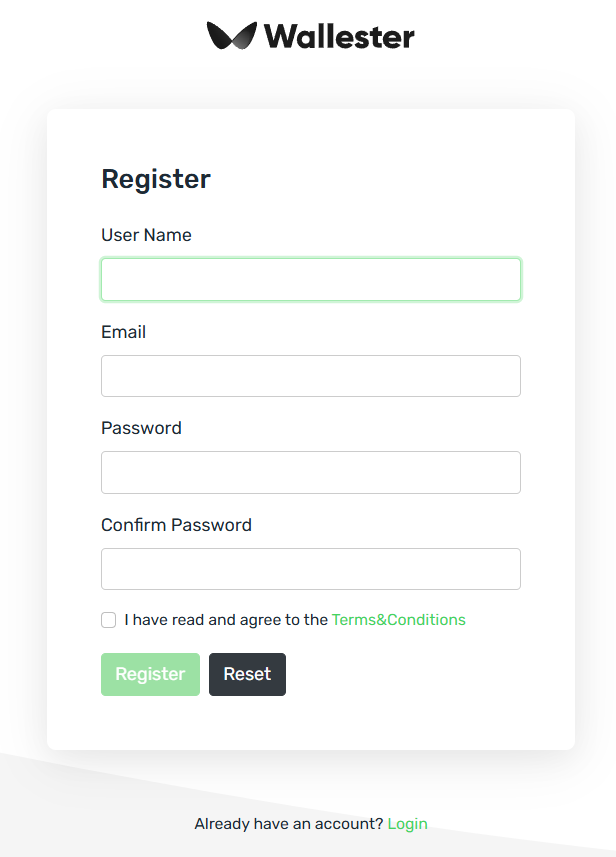This screenshot has width=616, height=857.
Task: Click the "Already have an account?" text
Action: [x=288, y=824]
